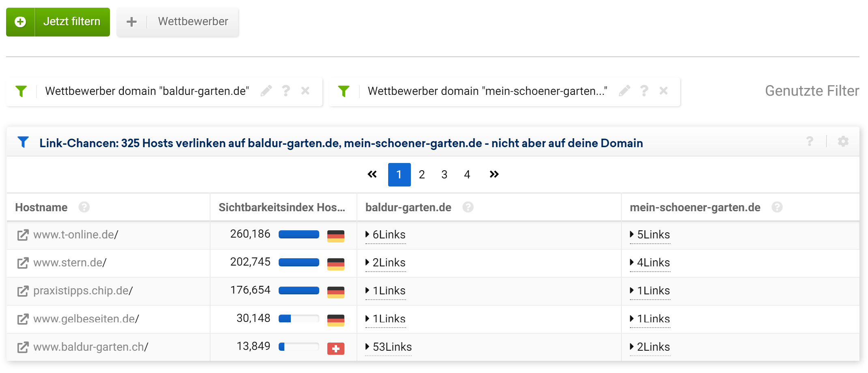868x373 pixels.
Task: Remove the mein-schoener-garten competitor filter
Action: [664, 91]
